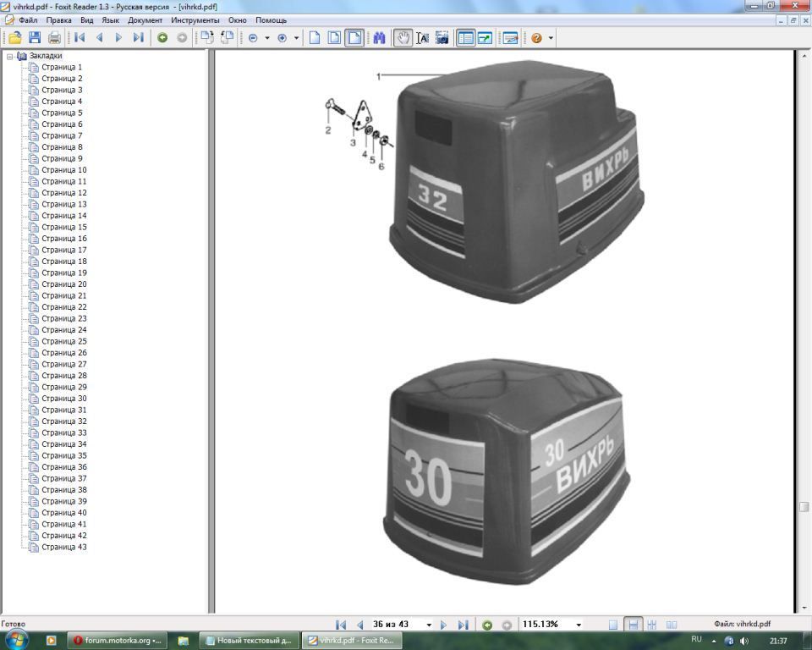Screen dimensions: 812x650
Task: Click the Open file folder icon
Action: pos(14,37)
